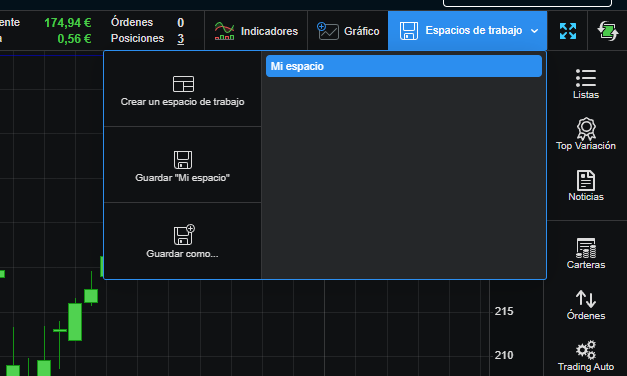Viewport: 627px width, 376px height.
Task: Open the Indicadores panel
Action: [x=256, y=31]
